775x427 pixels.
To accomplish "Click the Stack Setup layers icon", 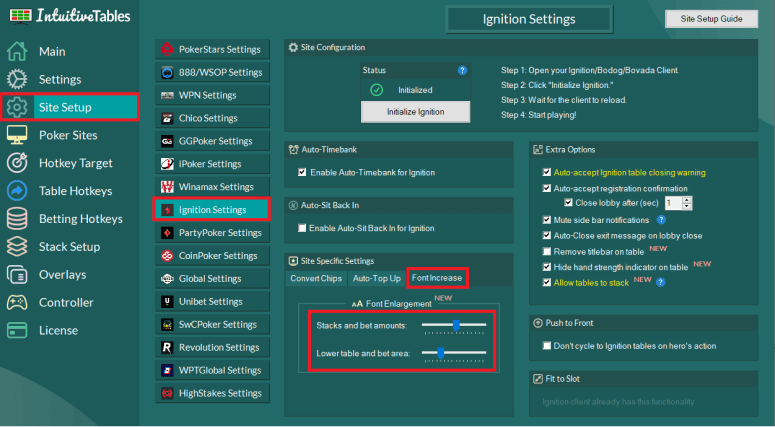I will [x=17, y=247].
